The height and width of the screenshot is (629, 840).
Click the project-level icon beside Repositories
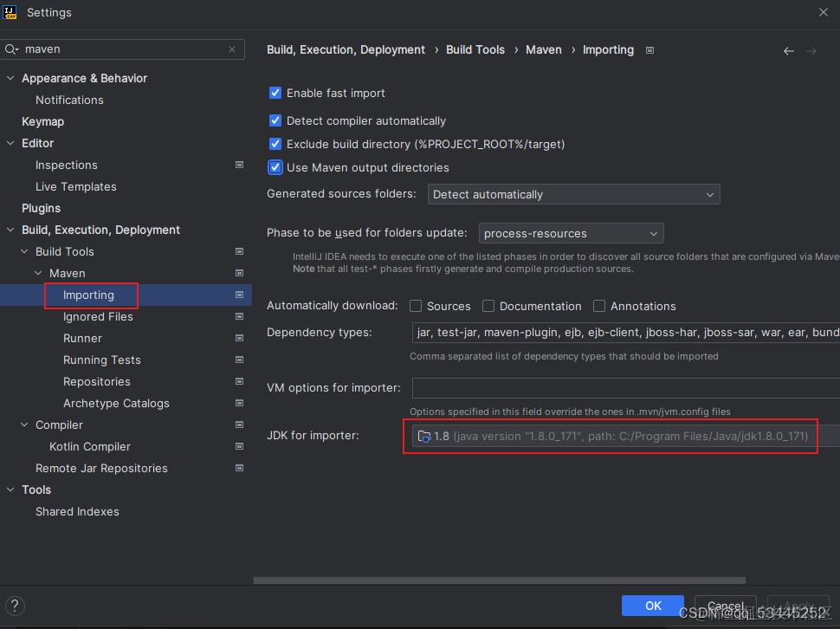click(240, 381)
